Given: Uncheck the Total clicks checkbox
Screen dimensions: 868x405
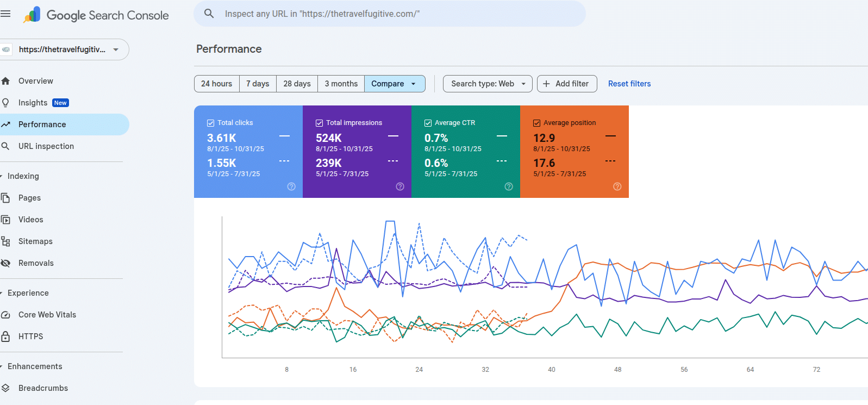Looking at the screenshot, I should [211, 123].
